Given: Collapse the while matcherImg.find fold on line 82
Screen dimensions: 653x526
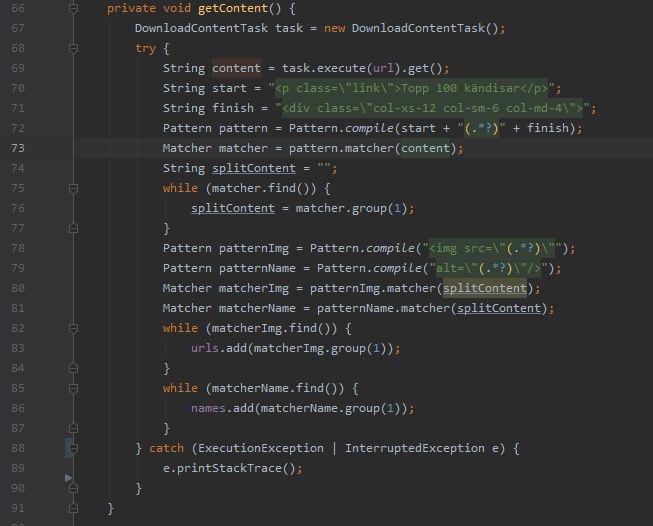Looking at the screenshot, I should [73, 328].
